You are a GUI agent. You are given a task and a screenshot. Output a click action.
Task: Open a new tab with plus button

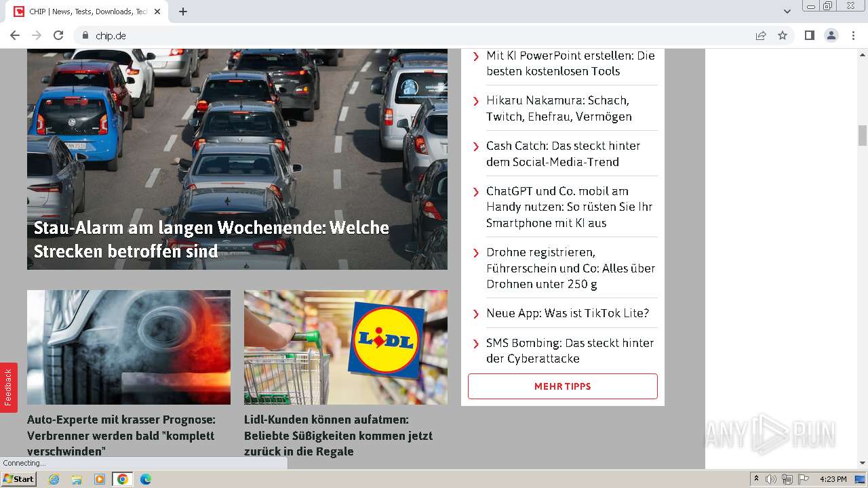point(183,12)
